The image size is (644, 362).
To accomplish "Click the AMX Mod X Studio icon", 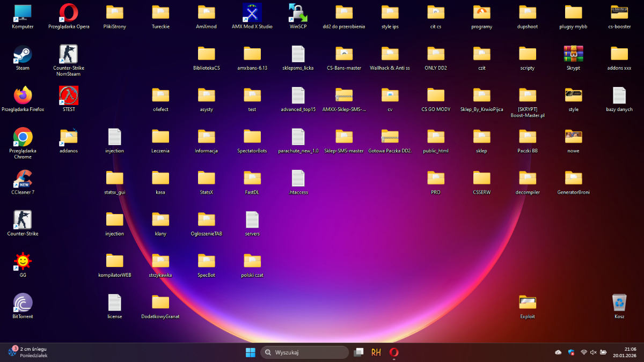I will tap(252, 13).
